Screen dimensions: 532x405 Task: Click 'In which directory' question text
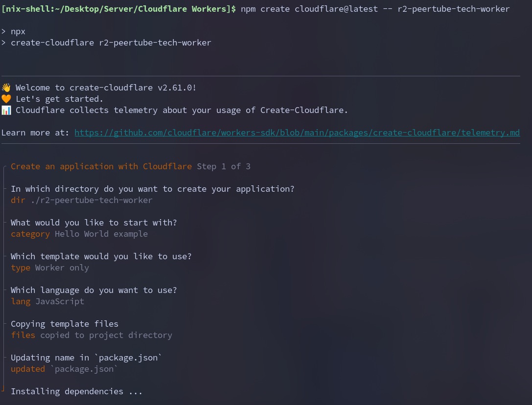coord(152,189)
